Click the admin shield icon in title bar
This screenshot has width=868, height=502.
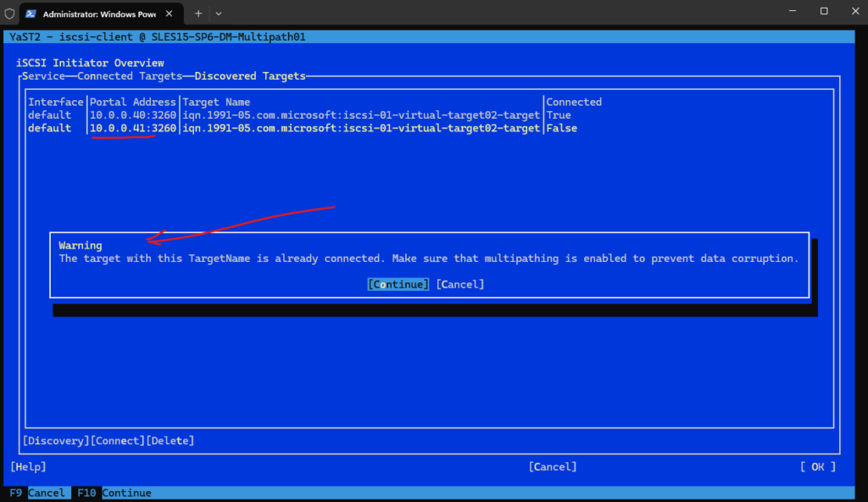pyautogui.click(x=9, y=14)
